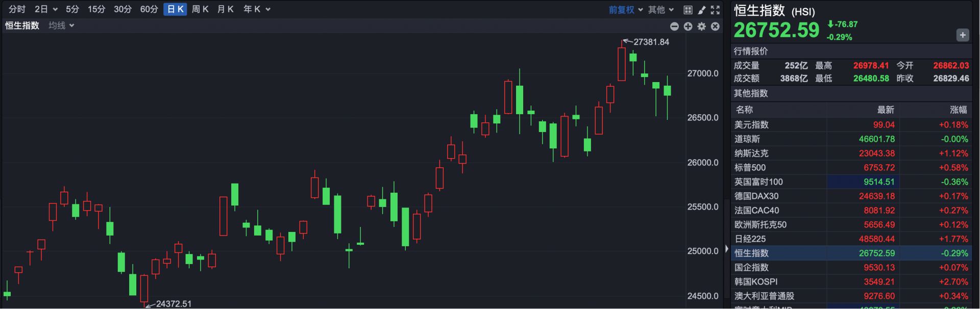Sort the list by the 涨幅 column header

tap(958, 110)
